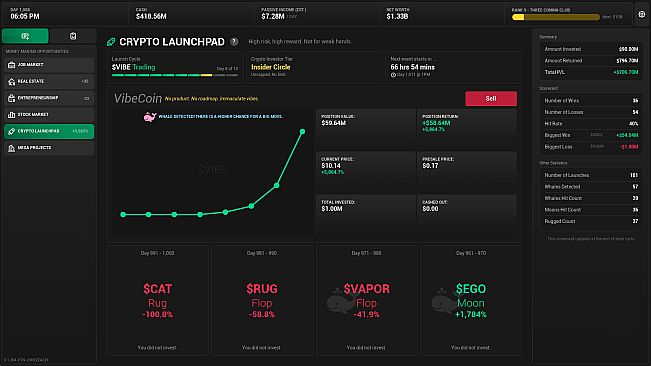The width and height of the screenshot is (651, 366).
Task: Click the Stock Market chart icon
Action: click(12, 115)
